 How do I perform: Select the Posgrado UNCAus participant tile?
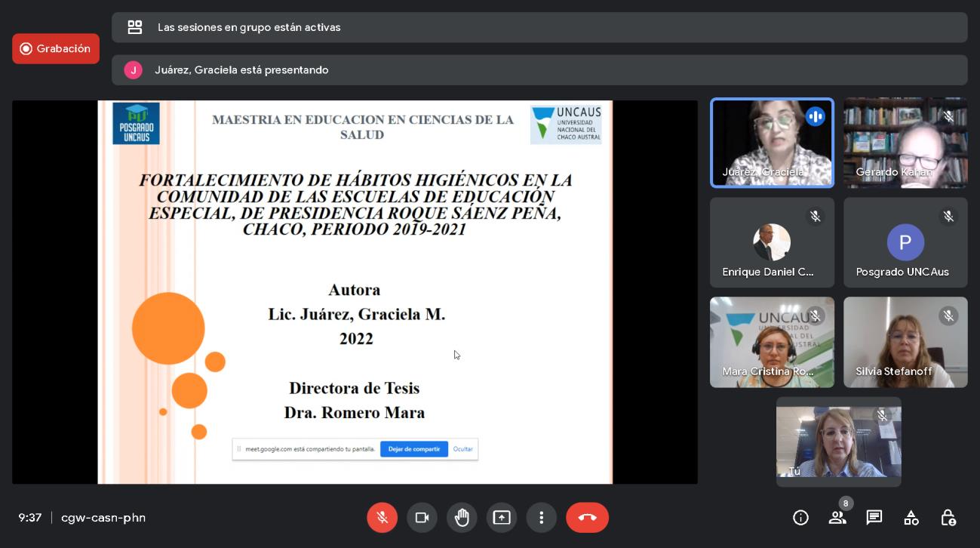tap(905, 242)
